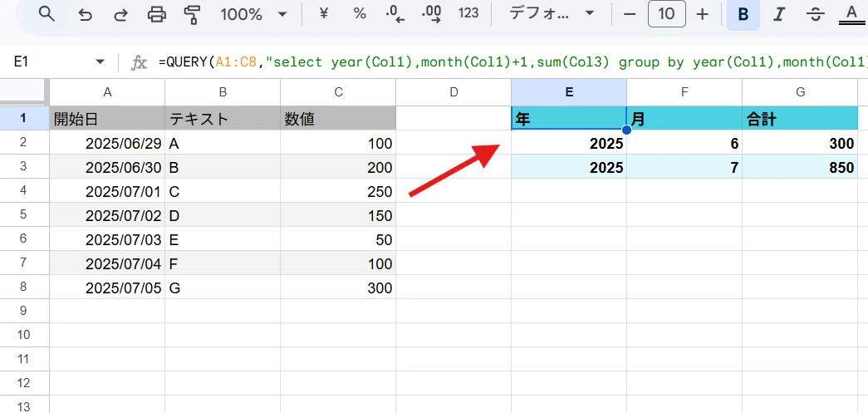Increase decimal places

point(431,14)
